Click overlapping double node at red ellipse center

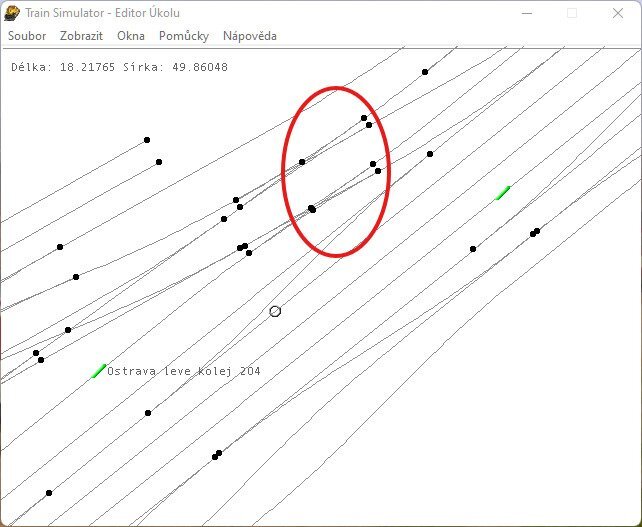(x=312, y=209)
